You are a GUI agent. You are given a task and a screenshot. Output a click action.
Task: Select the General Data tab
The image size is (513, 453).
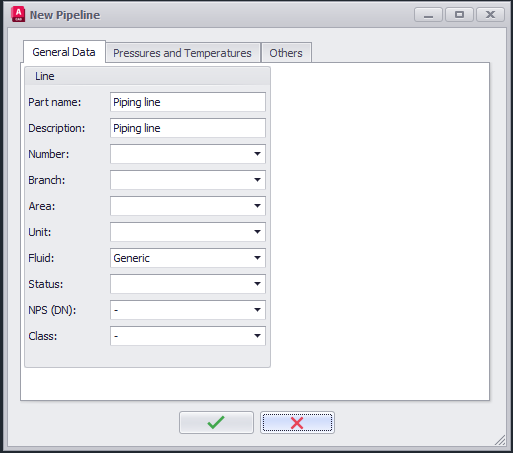[64, 52]
